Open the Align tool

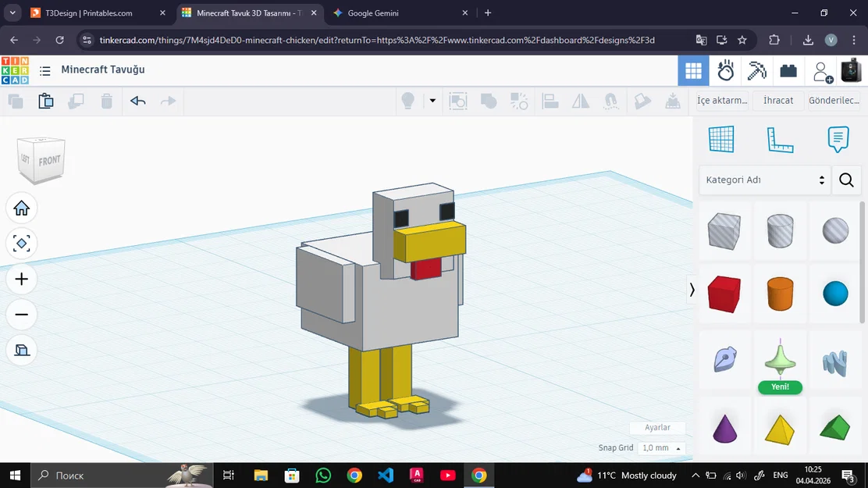coord(550,100)
